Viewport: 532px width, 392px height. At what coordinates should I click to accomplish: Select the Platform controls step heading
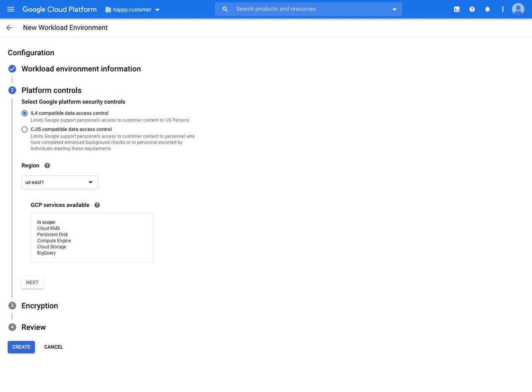(52, 90)
